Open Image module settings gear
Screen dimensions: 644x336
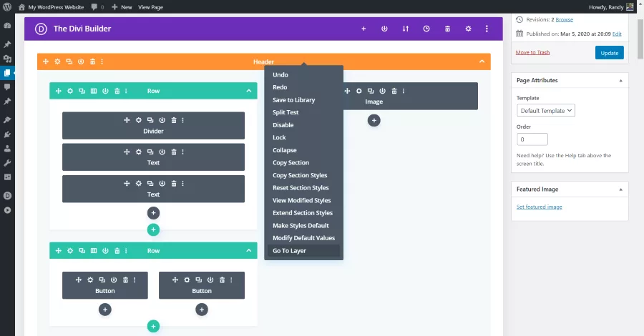(359, 91)
